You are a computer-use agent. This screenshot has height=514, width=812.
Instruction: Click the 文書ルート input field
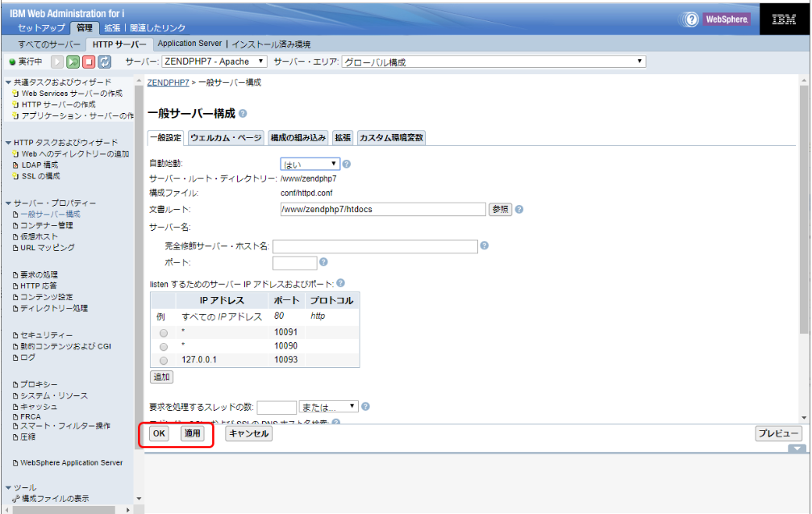click(383, 209)
